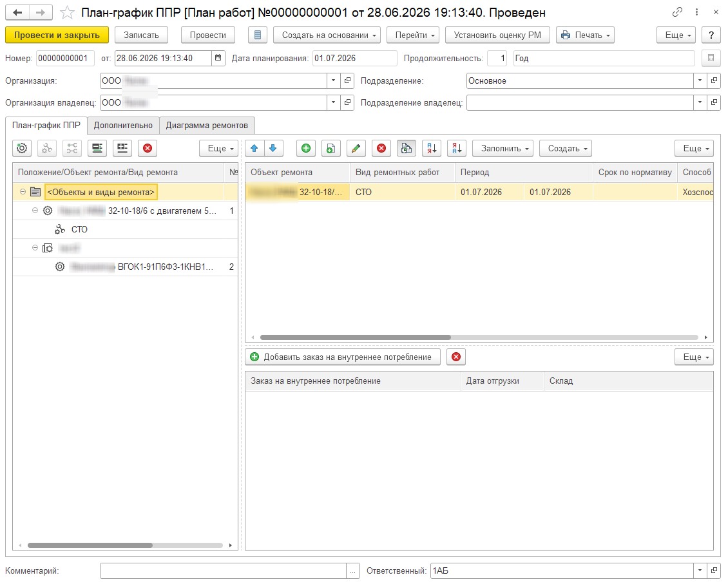Open Организация владелец record link button

click(347, 102)
